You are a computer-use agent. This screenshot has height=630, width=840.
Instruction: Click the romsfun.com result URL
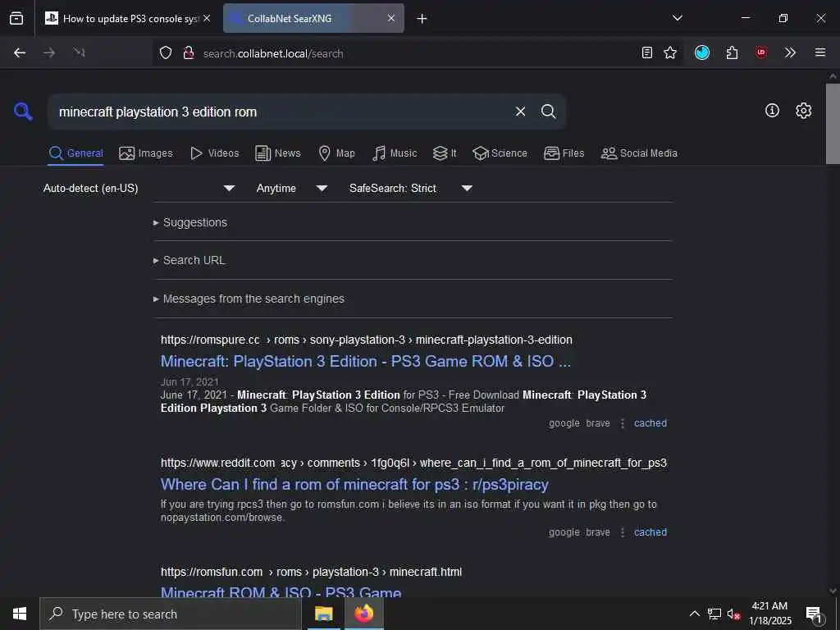(311, 572)
